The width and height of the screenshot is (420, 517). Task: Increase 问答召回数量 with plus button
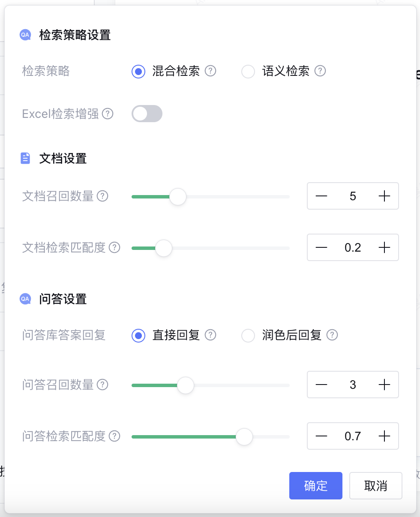click(384, 385)
